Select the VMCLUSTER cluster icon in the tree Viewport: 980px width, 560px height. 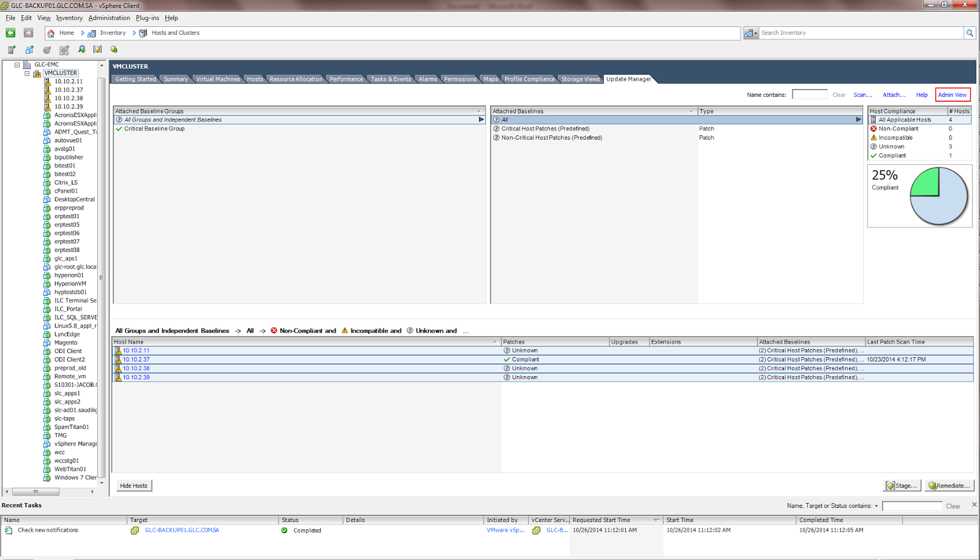[38, 73]
